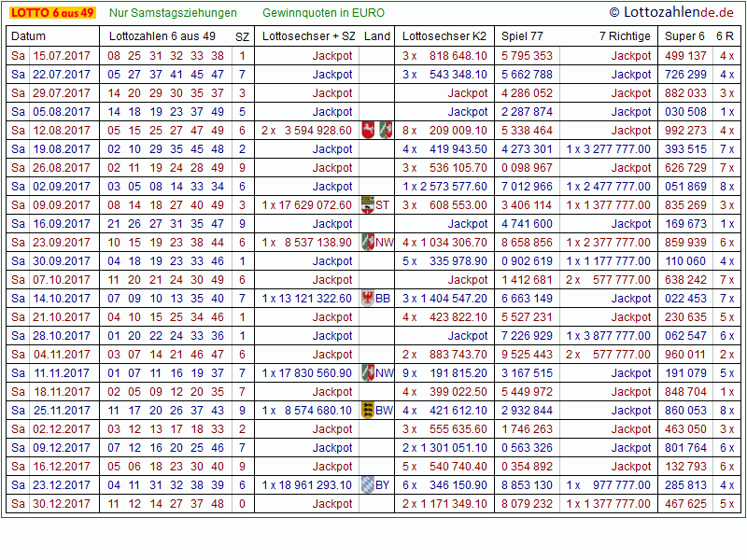Select the Datum column header

point(28,36)
